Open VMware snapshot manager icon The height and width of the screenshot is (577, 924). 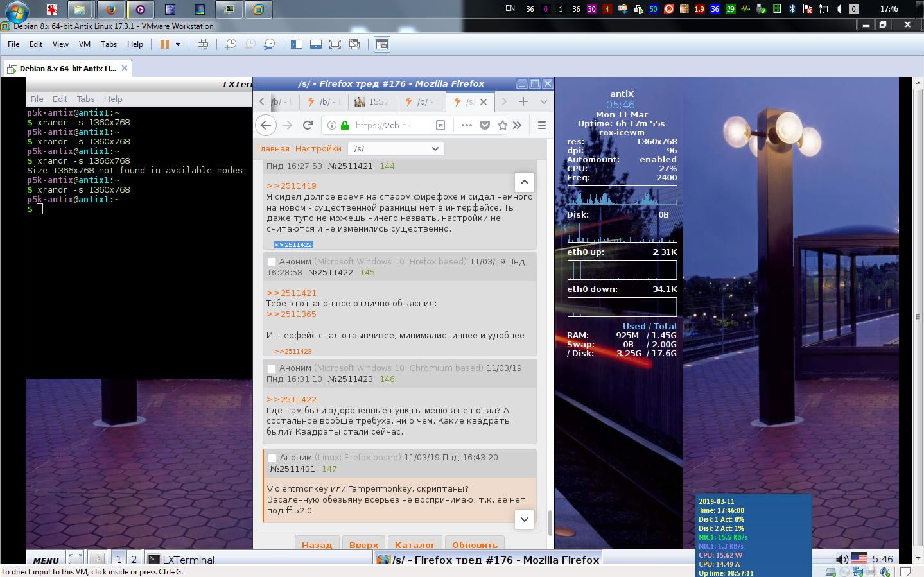tap(270, 44)
